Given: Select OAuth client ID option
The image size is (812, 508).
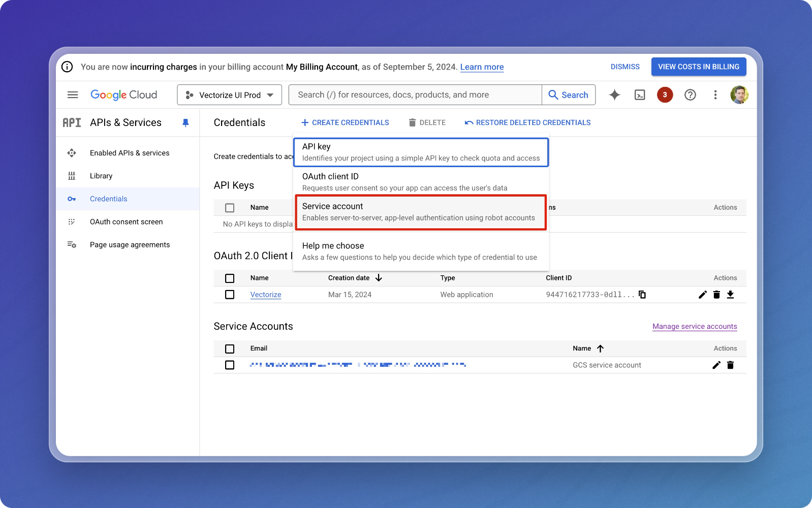Looking at the screenshot, I should point(421,182).
